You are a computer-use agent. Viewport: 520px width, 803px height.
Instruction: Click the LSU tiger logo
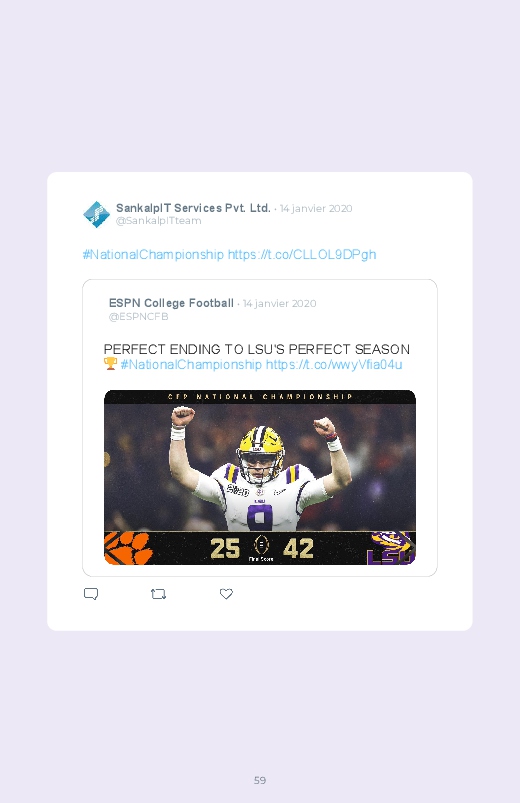[x=391, y=548]
